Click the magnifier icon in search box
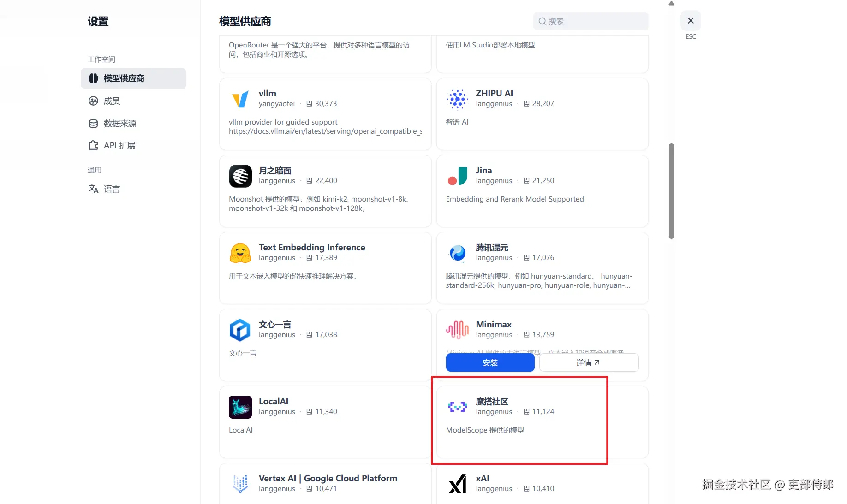Image resolution: width=847 pixels, height=504 pixels. [543, 21]
